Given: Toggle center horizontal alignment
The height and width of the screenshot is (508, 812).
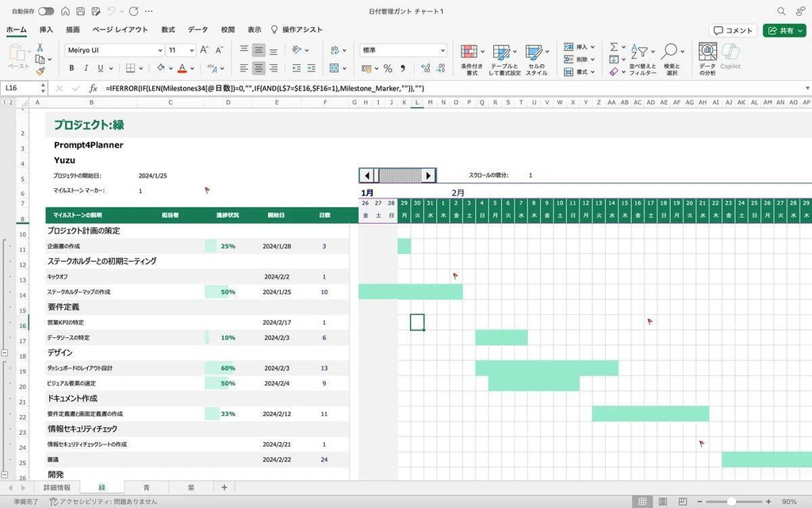Looking at the screenshot, I should tap(259, 68).
